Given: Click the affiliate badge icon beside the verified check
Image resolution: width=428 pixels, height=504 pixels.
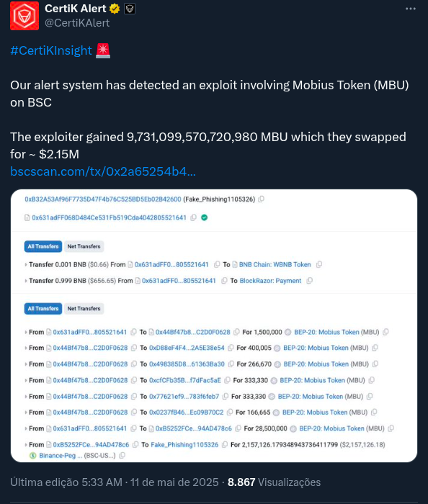Looking at the screenshot, I should (x=130, y=9).
